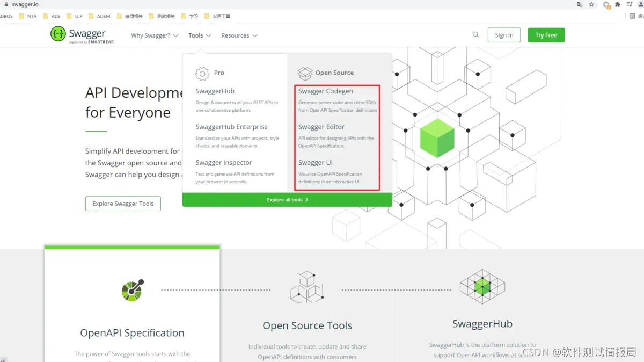The width and height of the screenshot is (644, 362).
Task: Click 'Generate server stubs and client SDKs' description
Action: [x=338, y=106]
